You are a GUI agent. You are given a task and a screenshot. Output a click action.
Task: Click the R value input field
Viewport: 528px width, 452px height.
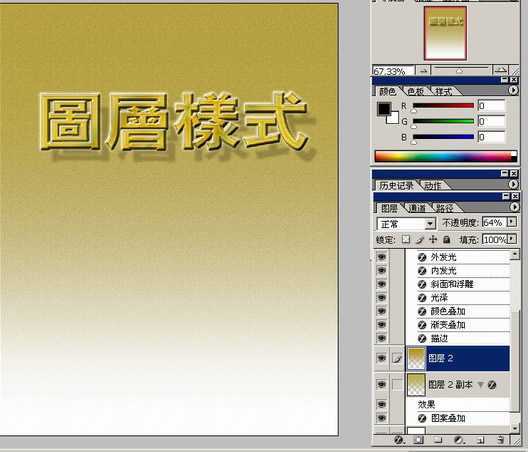tap(492, 106)
